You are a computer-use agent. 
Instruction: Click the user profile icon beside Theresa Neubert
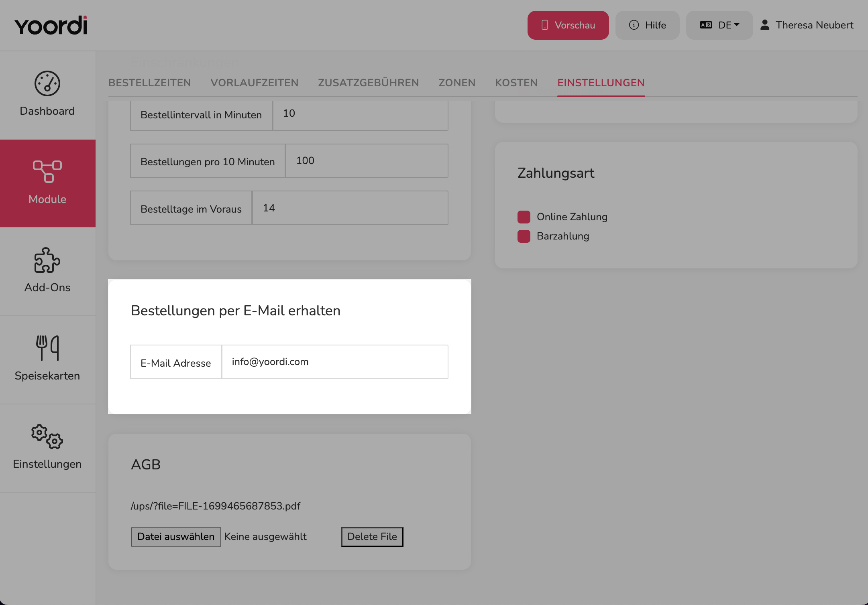point(765,25)
